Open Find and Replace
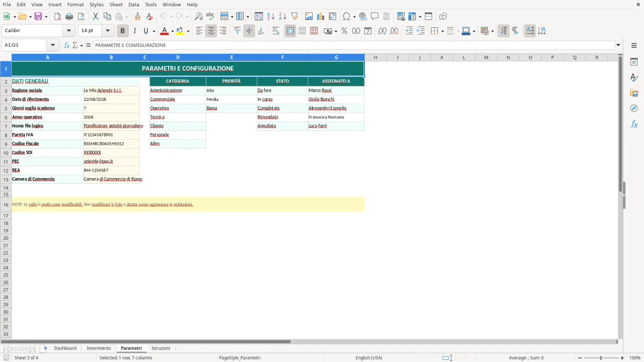Viewport: 644px width, 362px height. point(199,17)
